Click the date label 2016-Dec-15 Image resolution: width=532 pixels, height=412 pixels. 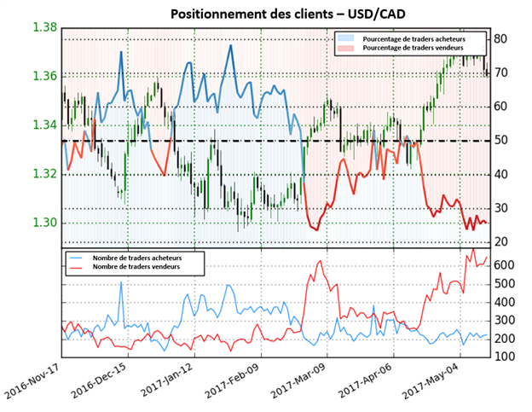99,380
